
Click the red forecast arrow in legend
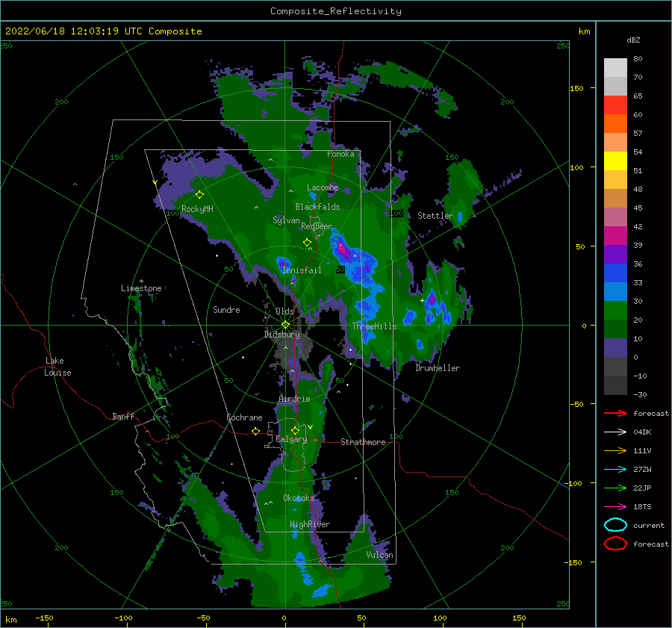tap(615, 413)
